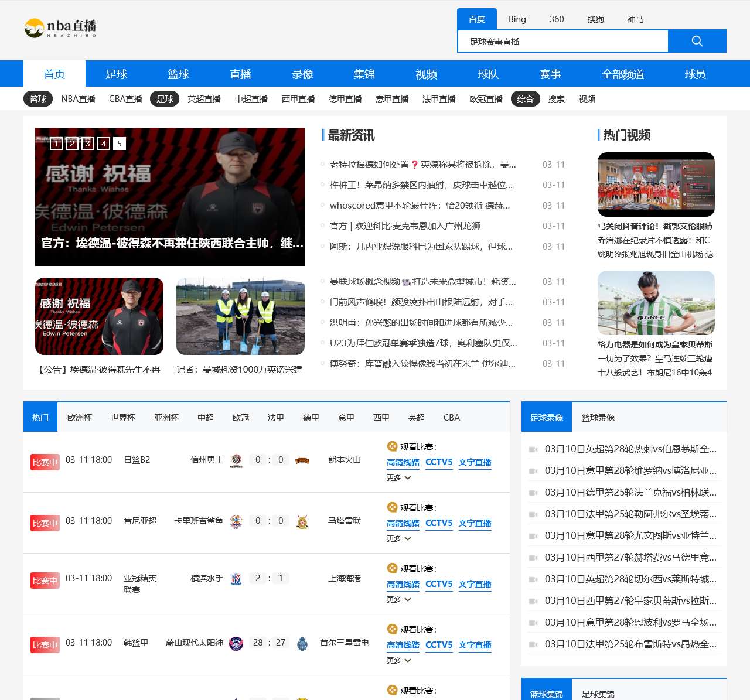Open the nba直播 site logo

60,28
